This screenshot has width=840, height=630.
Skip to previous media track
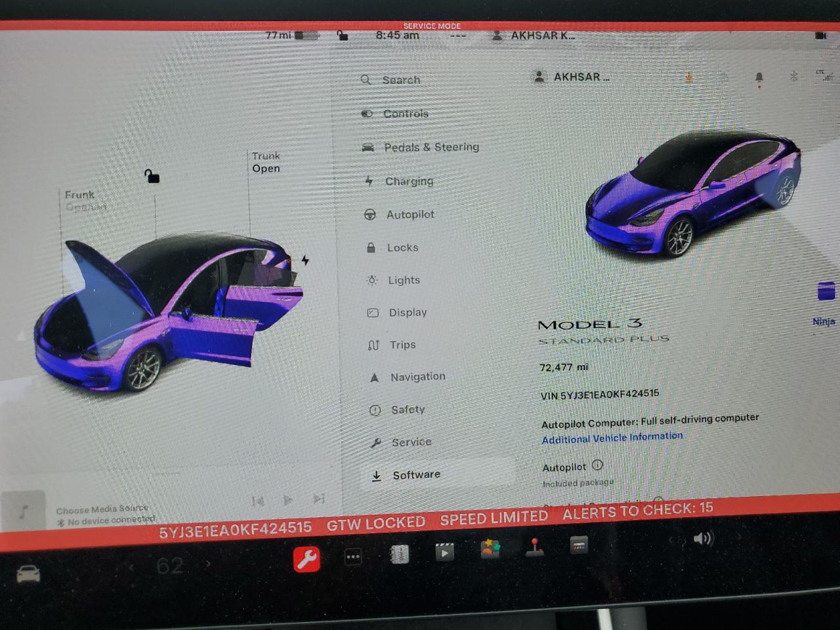click(x=258, y=501)
